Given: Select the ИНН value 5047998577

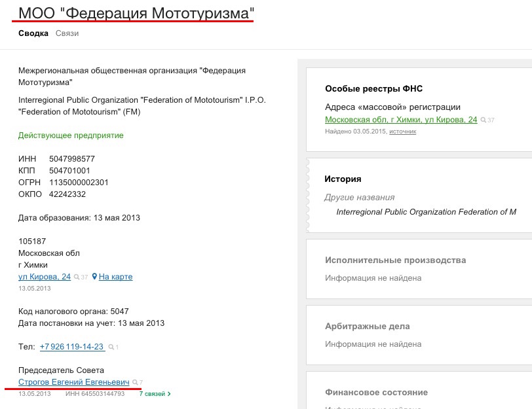Looking at the screenshot, I should pyautogui.click(x=72, y=159).
